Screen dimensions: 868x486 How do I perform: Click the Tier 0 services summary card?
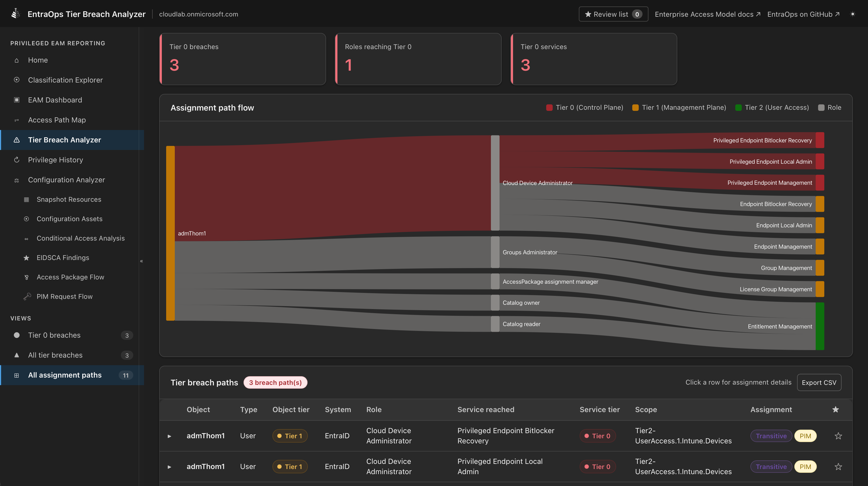594,59
